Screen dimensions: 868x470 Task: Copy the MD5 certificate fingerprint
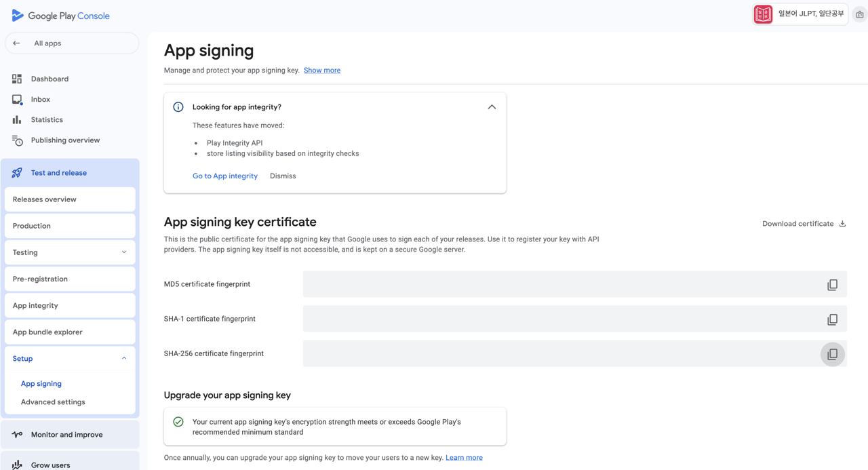(x=832, y=284)
